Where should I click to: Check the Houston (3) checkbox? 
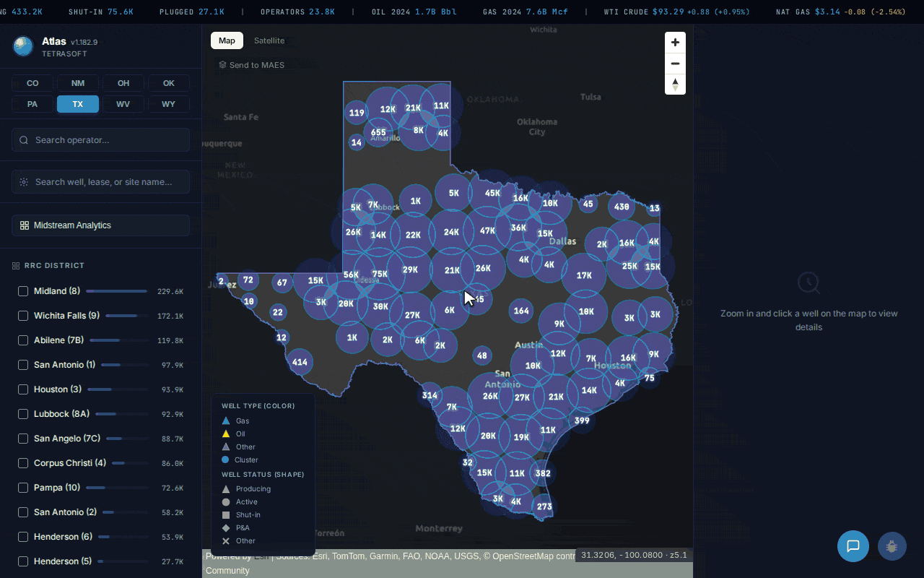[x=23, y=389]
